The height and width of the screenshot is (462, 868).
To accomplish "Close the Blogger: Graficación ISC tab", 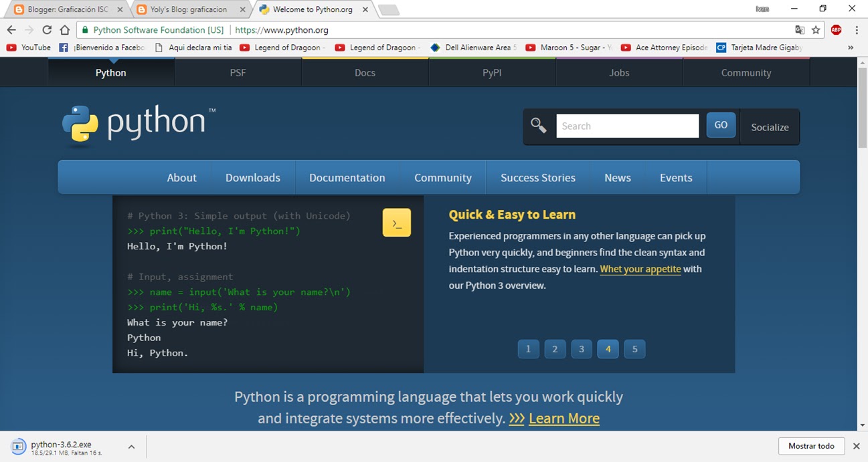I will (x=120, y=9).
